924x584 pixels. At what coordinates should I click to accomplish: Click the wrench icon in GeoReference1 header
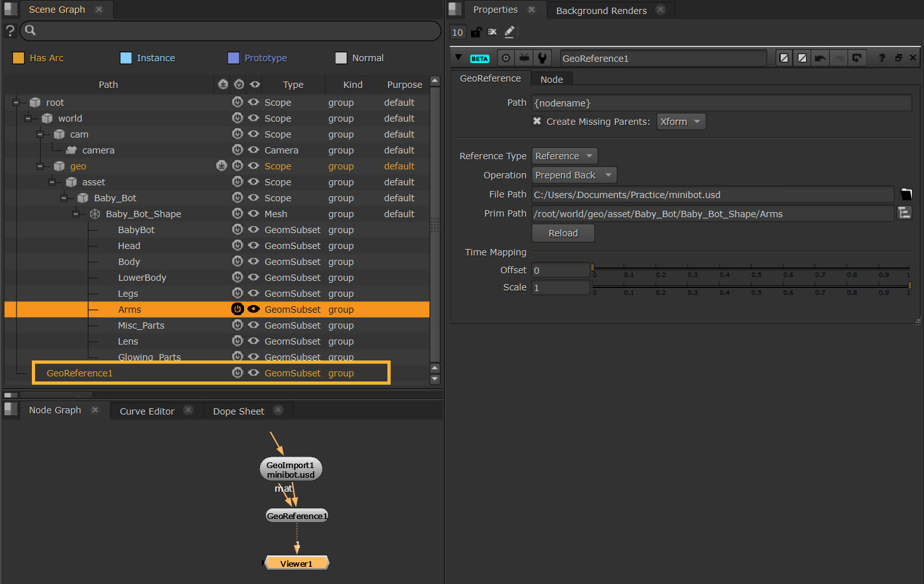542,58
